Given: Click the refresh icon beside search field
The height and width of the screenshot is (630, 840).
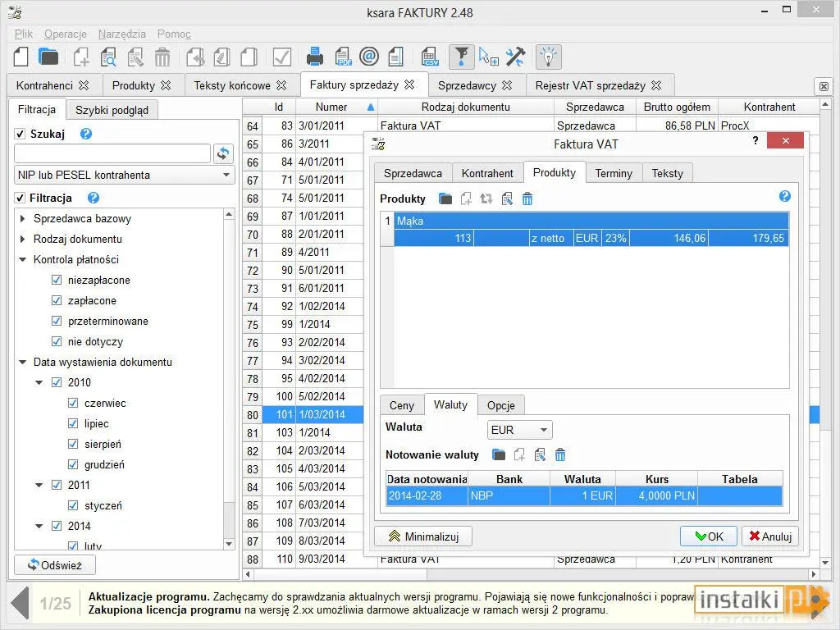Looking at the screenshot, I should click(x=223, y=153).
